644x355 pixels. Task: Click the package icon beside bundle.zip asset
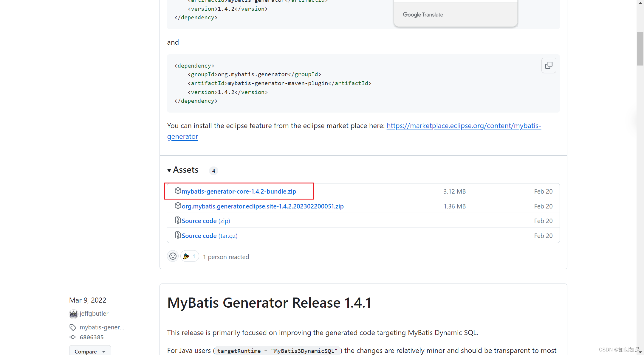178,191
